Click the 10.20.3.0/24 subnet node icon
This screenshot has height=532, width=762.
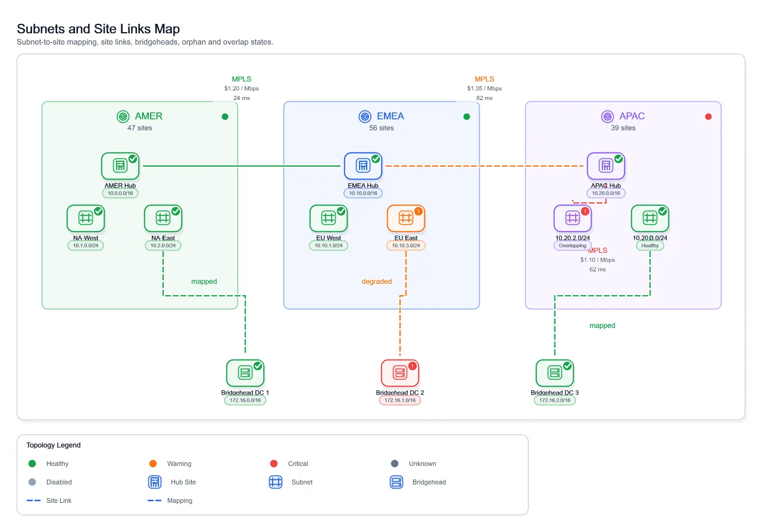(x=650, y=218)
